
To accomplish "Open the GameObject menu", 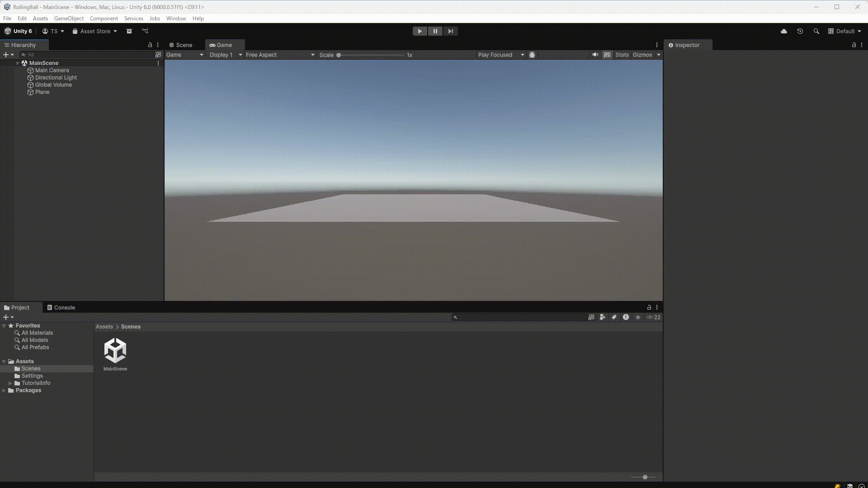I will [x=69, y=19].
